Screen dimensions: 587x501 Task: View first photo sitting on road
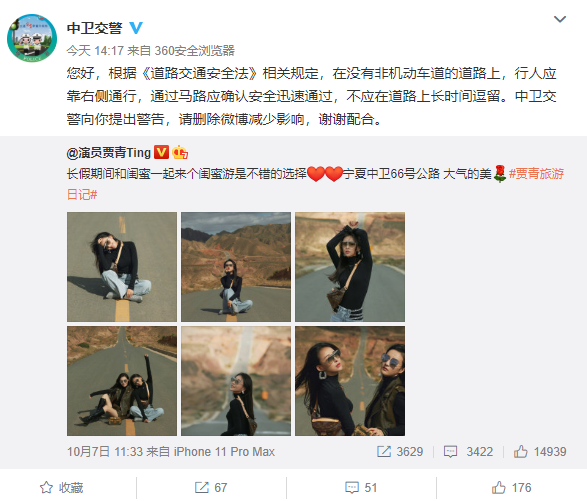(x=122, y=267)
